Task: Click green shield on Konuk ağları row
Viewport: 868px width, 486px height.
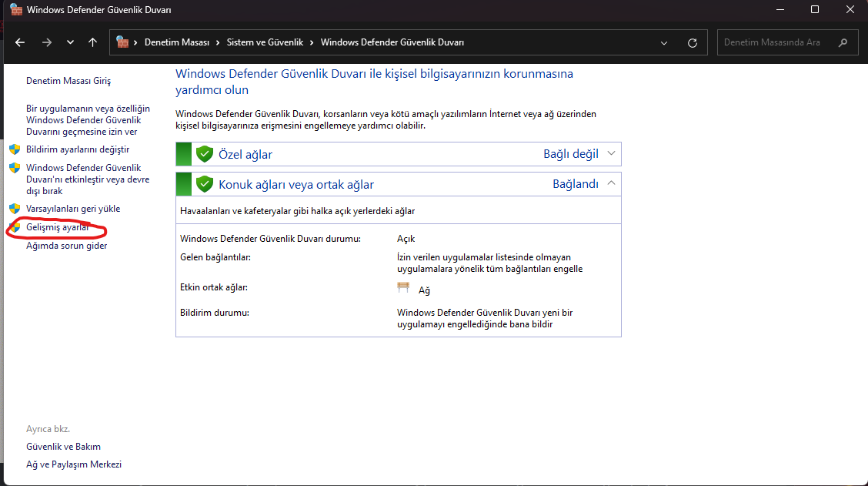Action: point(205,184)
